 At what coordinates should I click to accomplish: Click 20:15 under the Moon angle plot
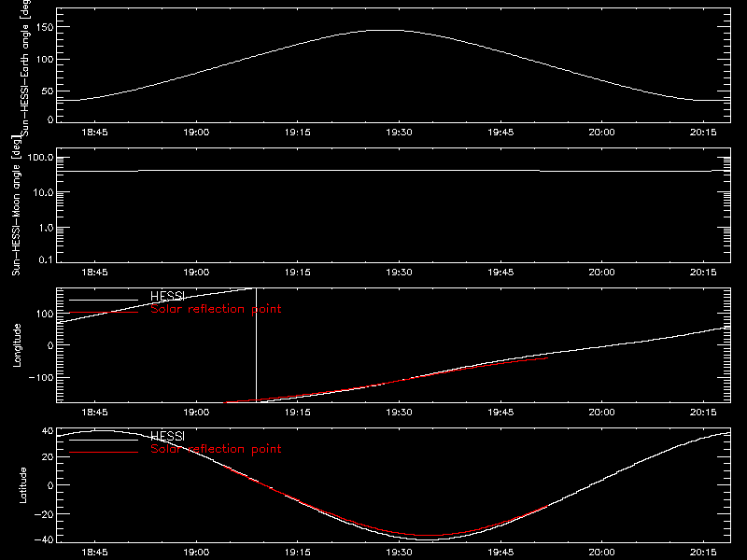point(703,273)
